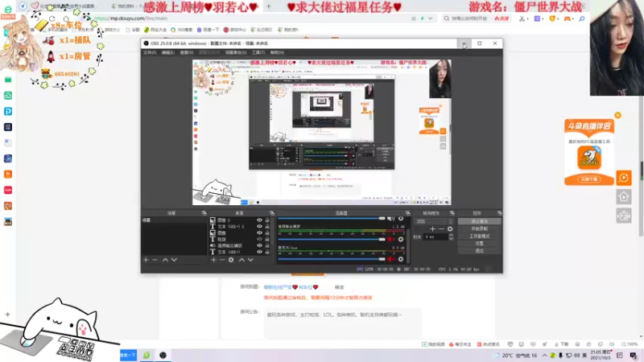Move source down in the sources panel
Screen dimensions: 644x362
tap(250, 260)
